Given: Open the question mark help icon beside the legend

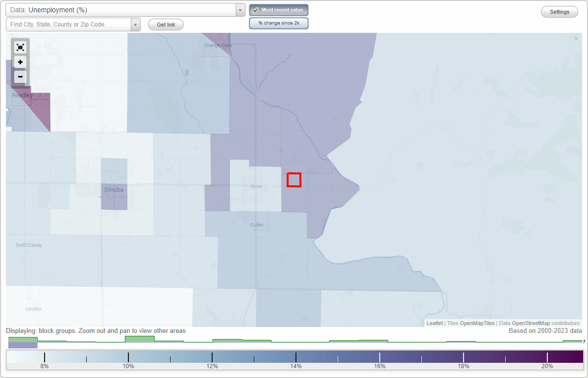Looking at the screenshot, I should pos(583,341).
